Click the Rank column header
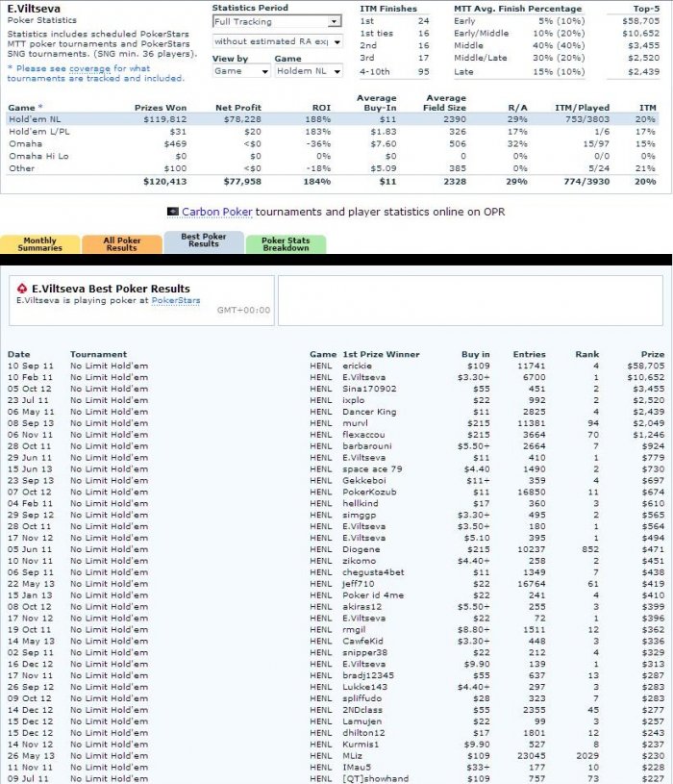The height and width of the screenshot is (784, 673). pos(587,354)
